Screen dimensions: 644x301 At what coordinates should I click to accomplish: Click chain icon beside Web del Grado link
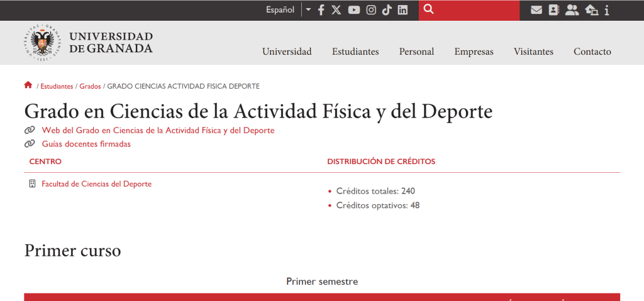point(30,131)
